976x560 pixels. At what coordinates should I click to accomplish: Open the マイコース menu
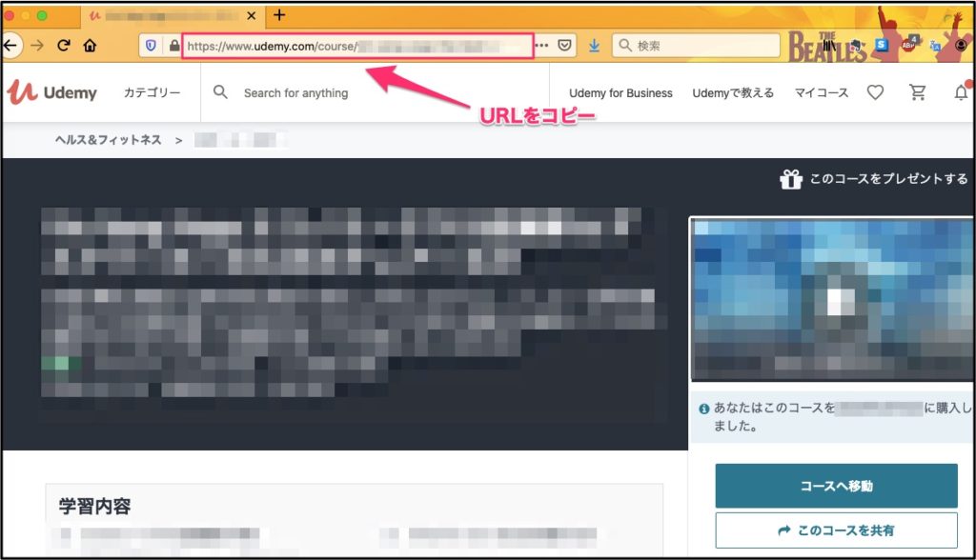tap(822, 92)
